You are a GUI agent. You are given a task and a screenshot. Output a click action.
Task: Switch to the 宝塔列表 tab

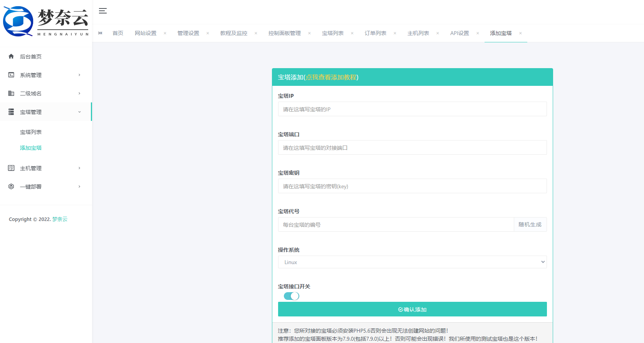coord(333,33)
